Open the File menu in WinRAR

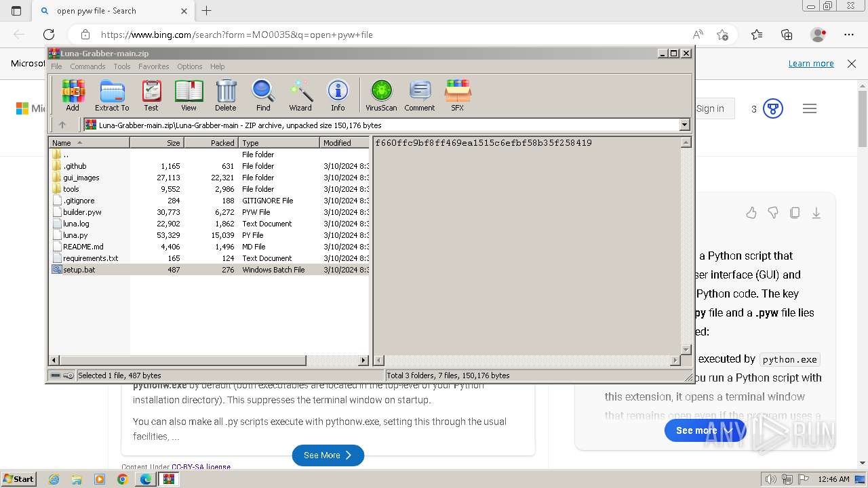click(56, 66)
